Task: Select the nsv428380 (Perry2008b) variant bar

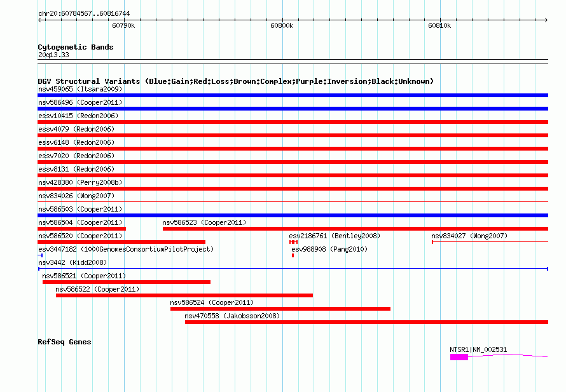Action: (x=293, y=189)
